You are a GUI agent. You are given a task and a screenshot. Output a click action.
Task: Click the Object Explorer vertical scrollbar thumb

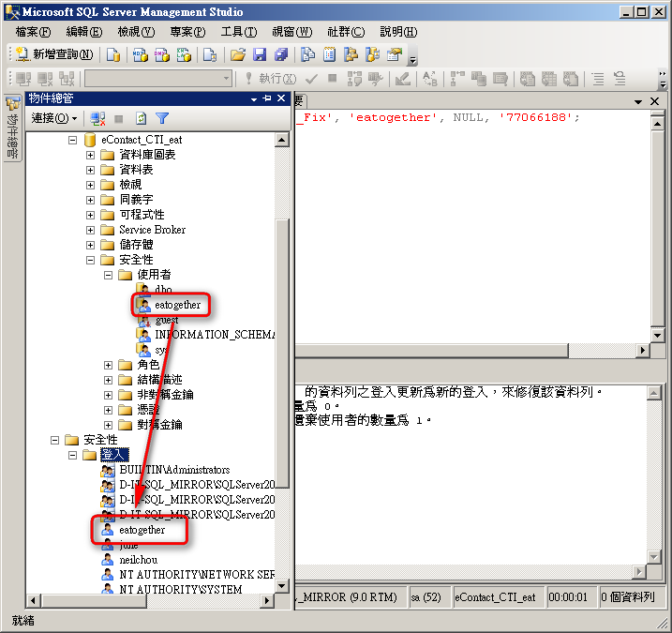(x=282, y=352)
